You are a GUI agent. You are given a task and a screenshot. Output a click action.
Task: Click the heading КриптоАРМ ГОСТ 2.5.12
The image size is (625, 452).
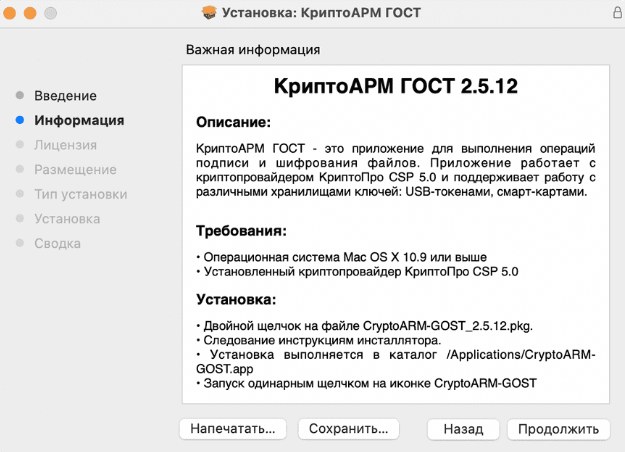tap(396, 86)
